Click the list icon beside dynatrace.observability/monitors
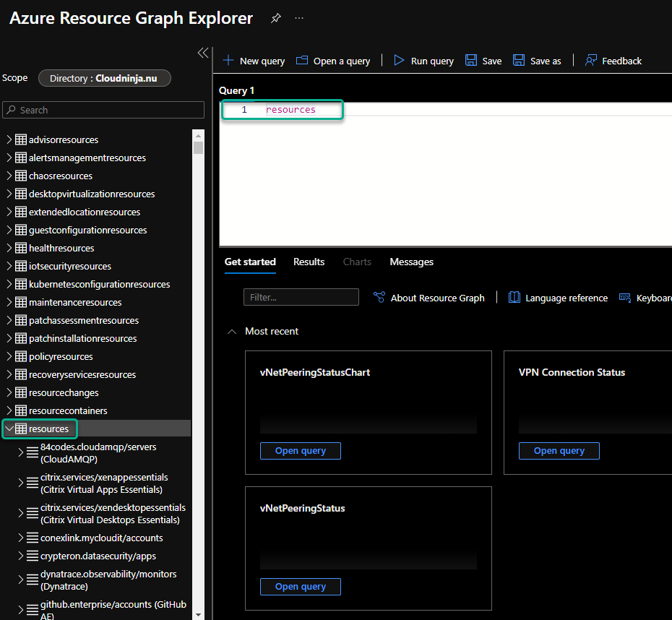 coord(33,580)
